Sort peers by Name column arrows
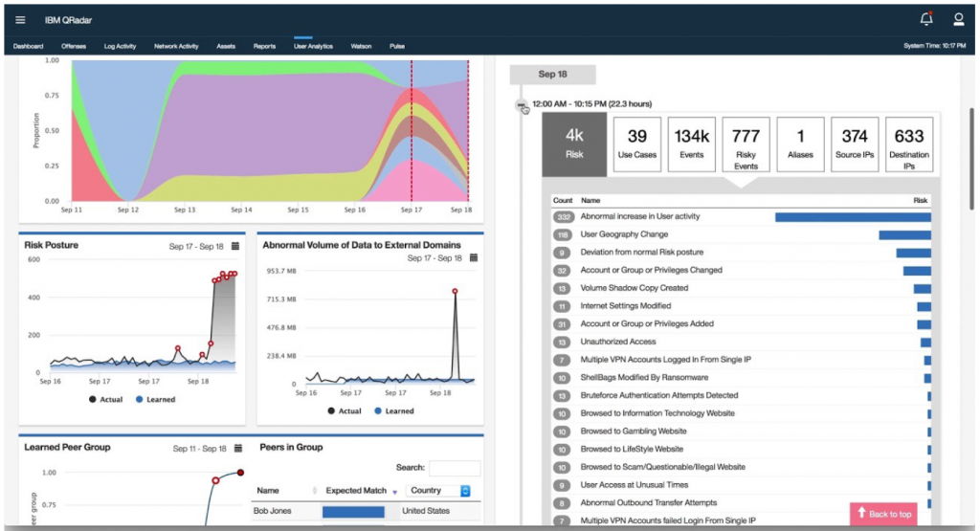The width and height of the screenshot is (980, 531). [x=314, y=491]
